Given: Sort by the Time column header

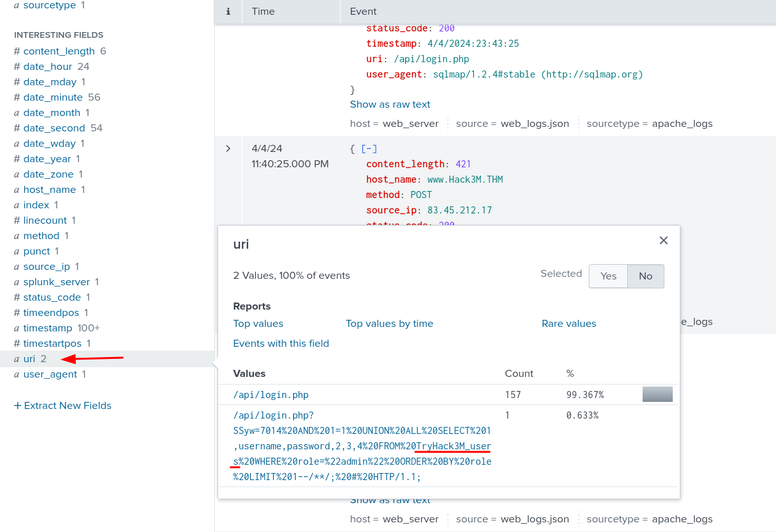Looking at the screenshot, I should [x=263, y=12].
